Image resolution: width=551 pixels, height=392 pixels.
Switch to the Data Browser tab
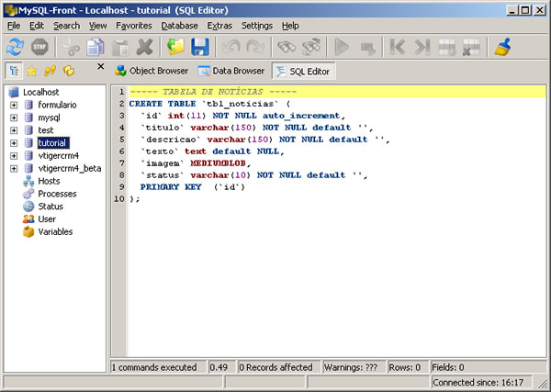coord(231,71)
